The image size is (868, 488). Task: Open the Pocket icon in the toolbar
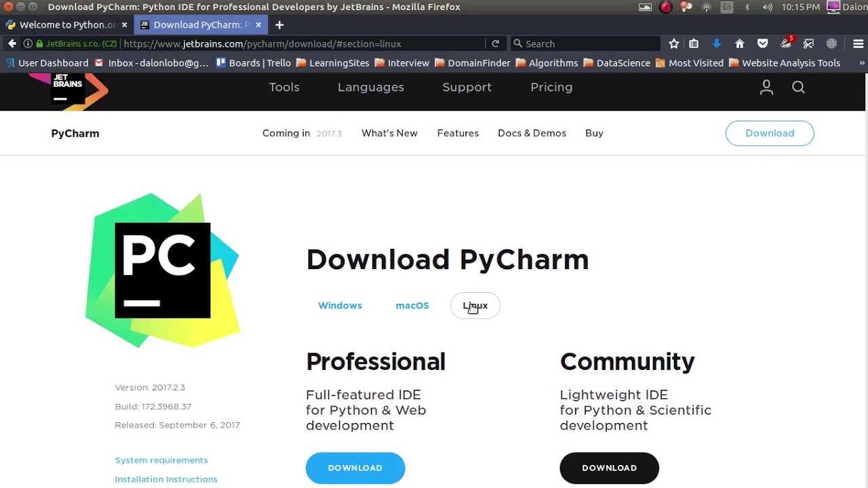(x=763, y=43)
